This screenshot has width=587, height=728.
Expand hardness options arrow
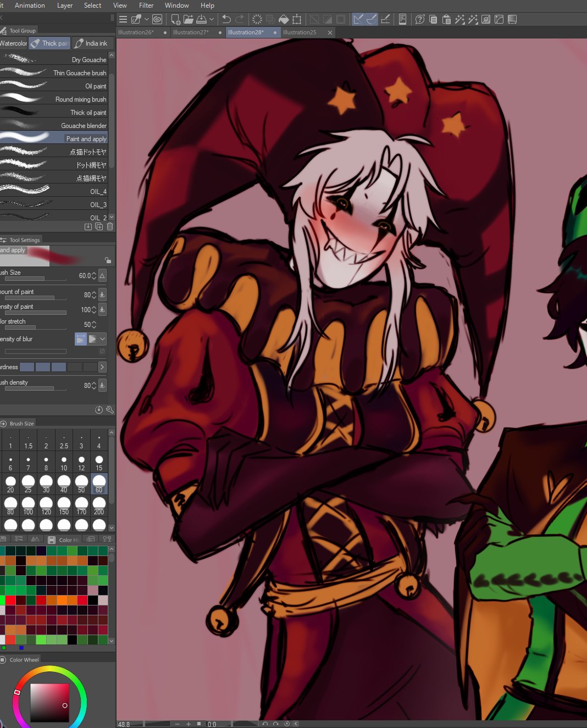tap(102, 367)
